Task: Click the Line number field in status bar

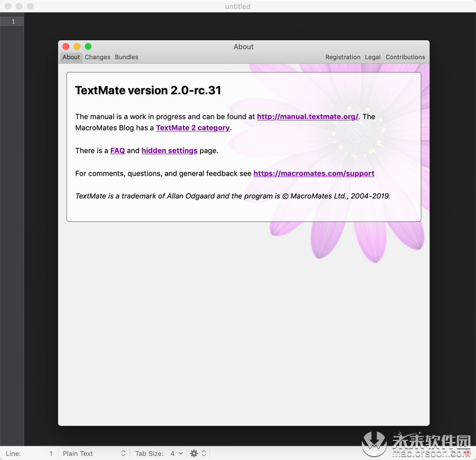Action: (x=29, y=453)
